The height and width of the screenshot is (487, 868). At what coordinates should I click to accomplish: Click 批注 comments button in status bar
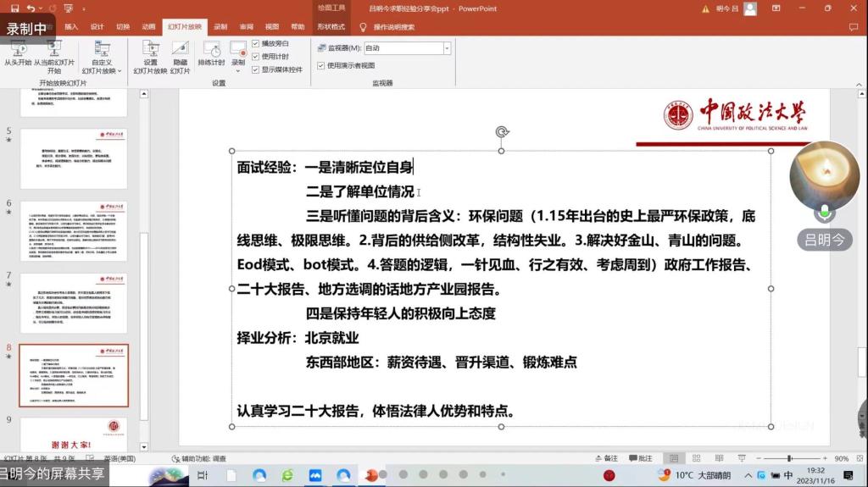click(x=640, y=458)
